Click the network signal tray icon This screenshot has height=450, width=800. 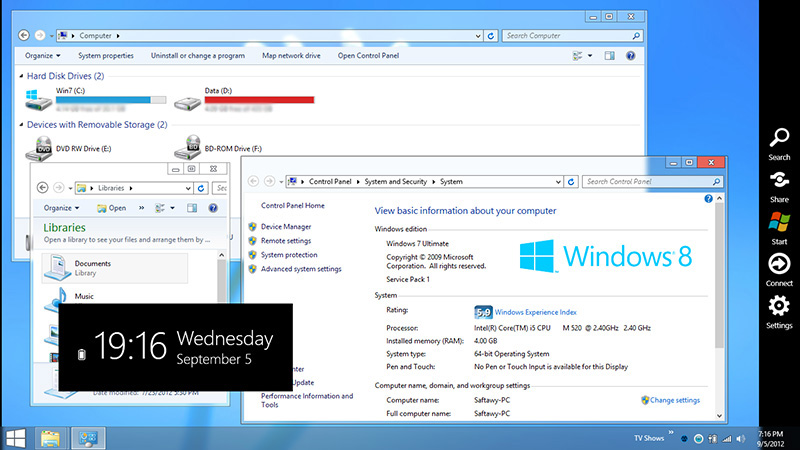click(727, 439)
